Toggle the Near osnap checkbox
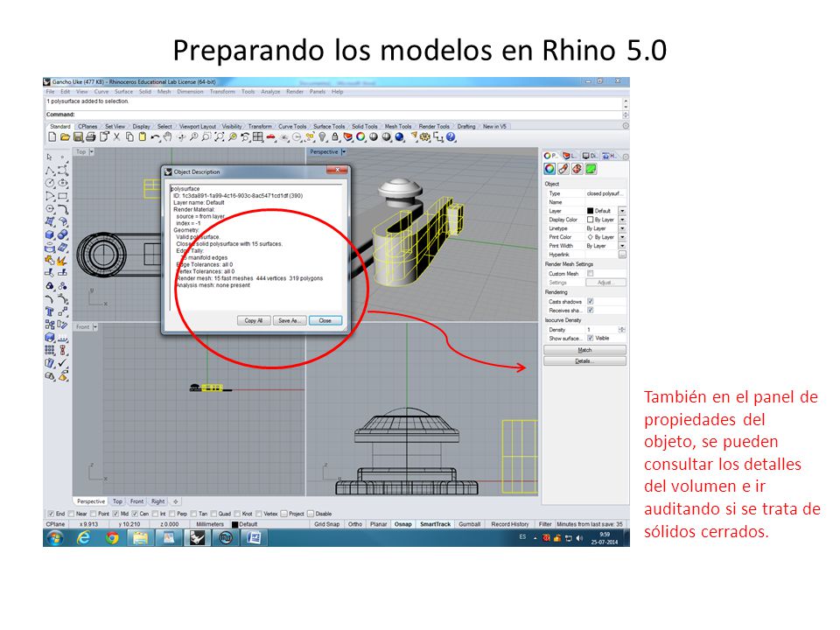This screenshot has height=630, width=840. coord(71,514)
